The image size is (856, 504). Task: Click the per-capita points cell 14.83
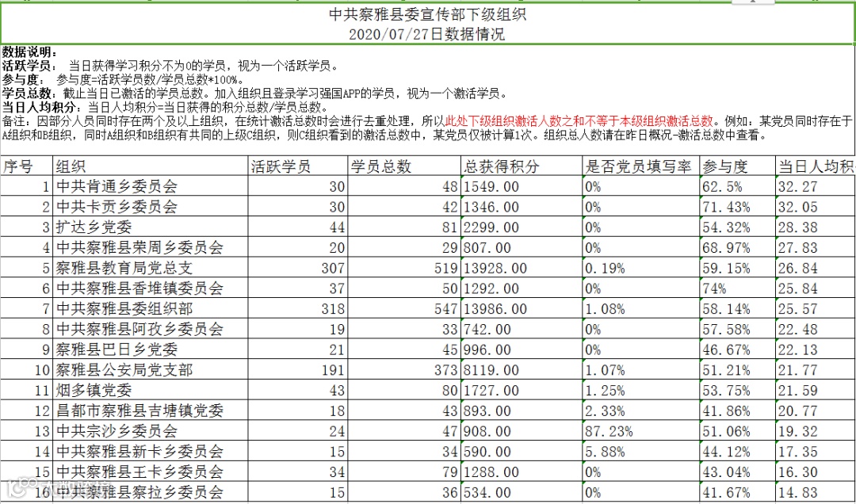(x=816, y=493)
